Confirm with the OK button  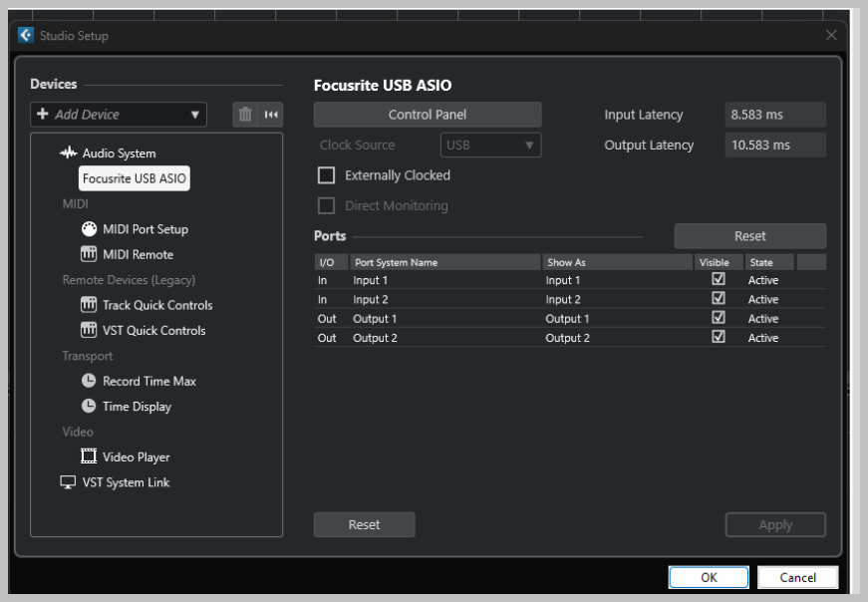tap(709, 577)
